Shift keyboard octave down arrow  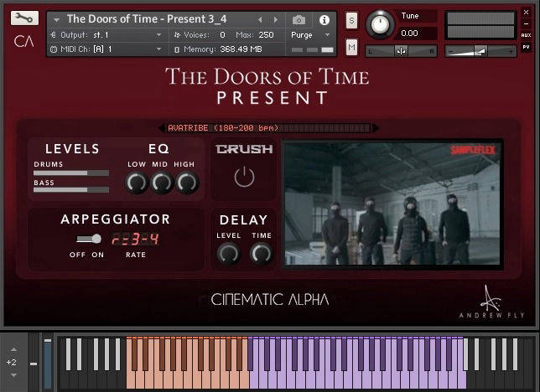tap(13, 375)
